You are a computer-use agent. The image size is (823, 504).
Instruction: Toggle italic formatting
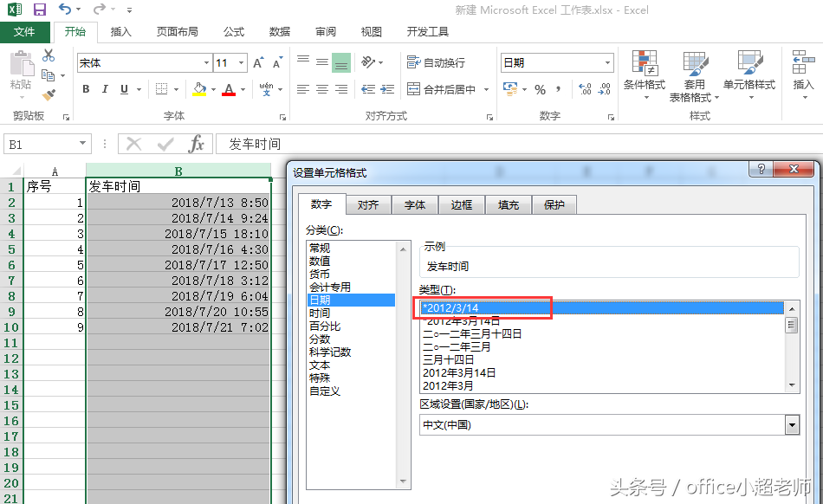coord(105,89)
